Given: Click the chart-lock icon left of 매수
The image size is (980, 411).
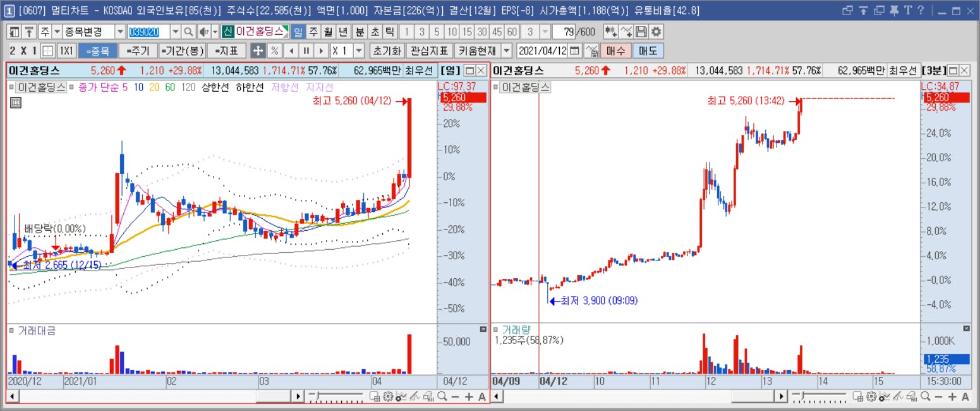Looking at the screenshot, I should (x=592, y=51).
